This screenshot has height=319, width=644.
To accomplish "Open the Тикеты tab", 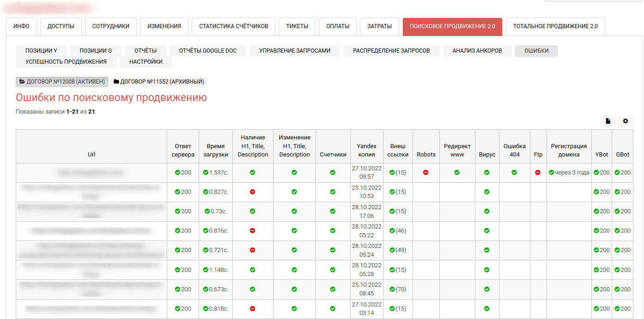I will pos(297,26).
